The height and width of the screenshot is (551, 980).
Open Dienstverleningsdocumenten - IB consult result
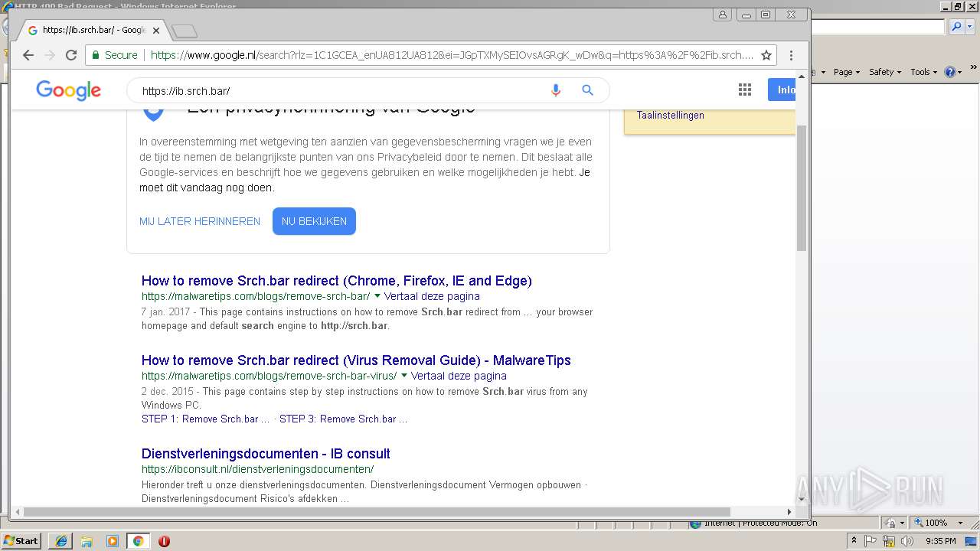click(266, 454)
